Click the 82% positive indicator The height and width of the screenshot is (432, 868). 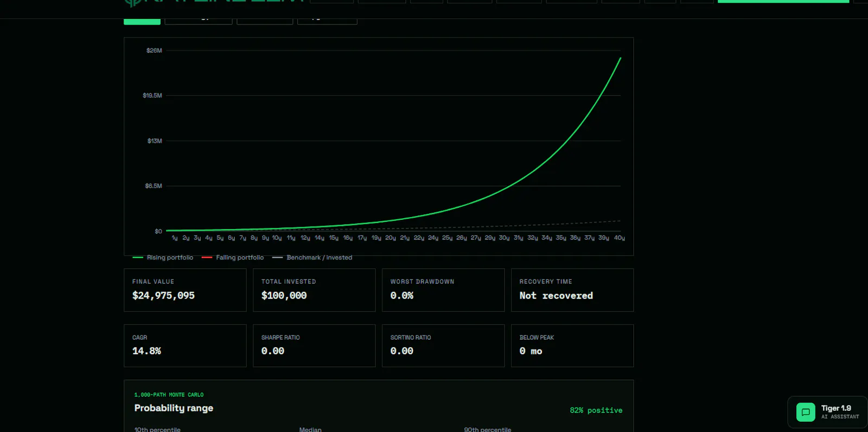596,410
